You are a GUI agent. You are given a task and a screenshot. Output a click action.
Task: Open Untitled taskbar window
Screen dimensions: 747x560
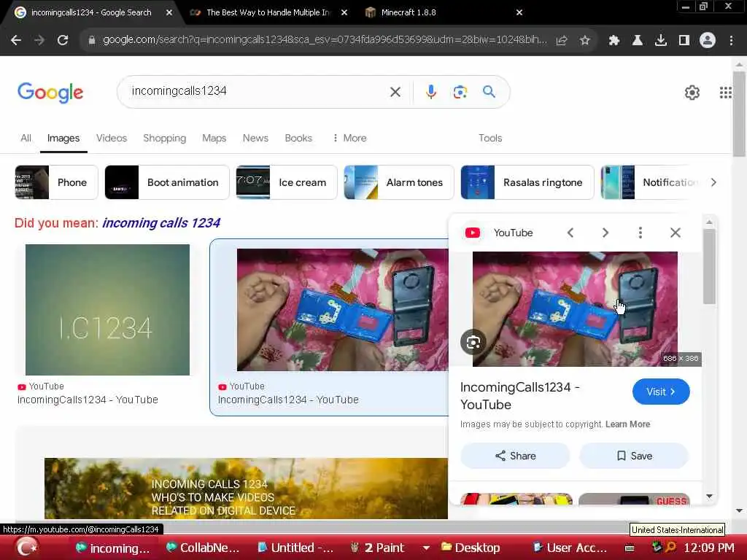pyautogui.click(x=295, y=548)
